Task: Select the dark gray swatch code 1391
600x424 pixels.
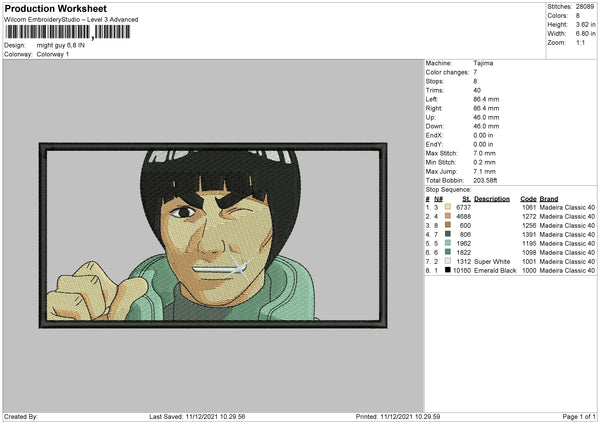Action: click(x=447, y=234)
